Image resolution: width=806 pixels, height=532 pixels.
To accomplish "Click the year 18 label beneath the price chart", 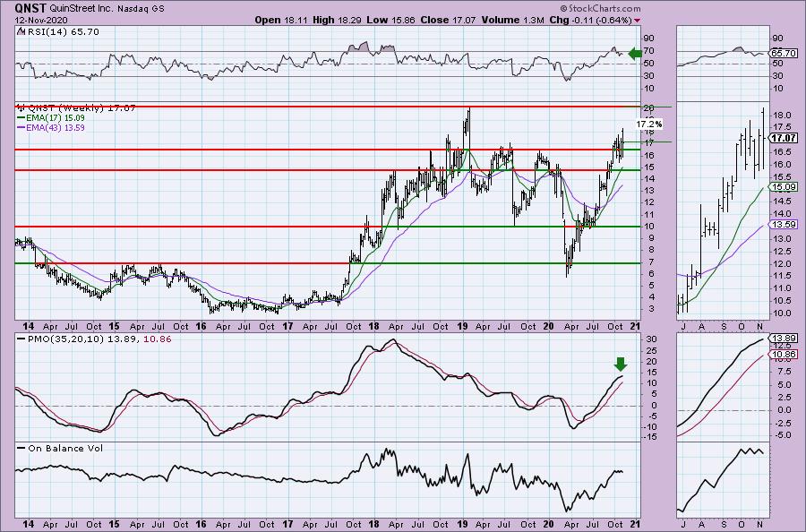I will [x=373, y=326].
